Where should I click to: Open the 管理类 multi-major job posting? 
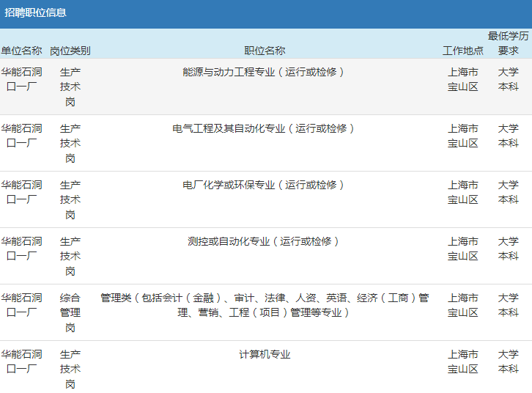[265, 305]
